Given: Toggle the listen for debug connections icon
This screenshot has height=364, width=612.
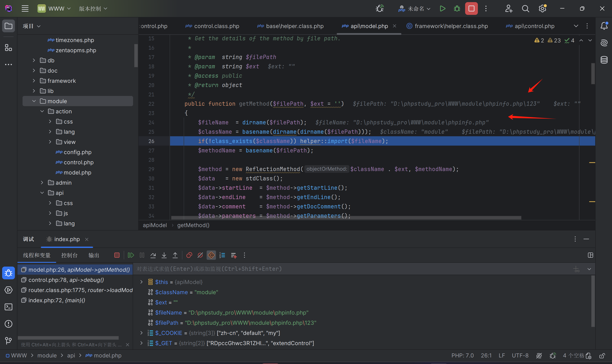Looking at the screenshot, I should pos(380,9).
